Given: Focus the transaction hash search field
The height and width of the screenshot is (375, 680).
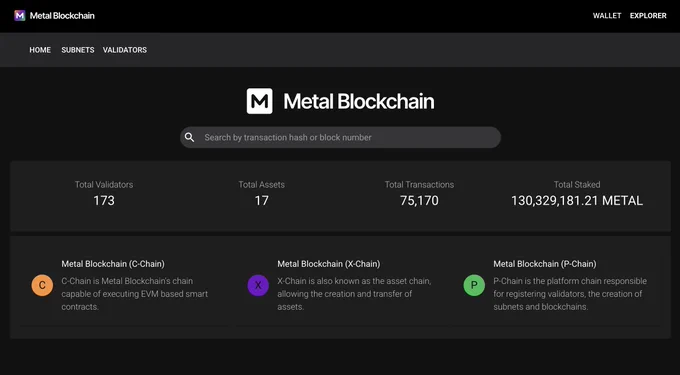Looking at the screenshot, I should [x=340, y=137].
